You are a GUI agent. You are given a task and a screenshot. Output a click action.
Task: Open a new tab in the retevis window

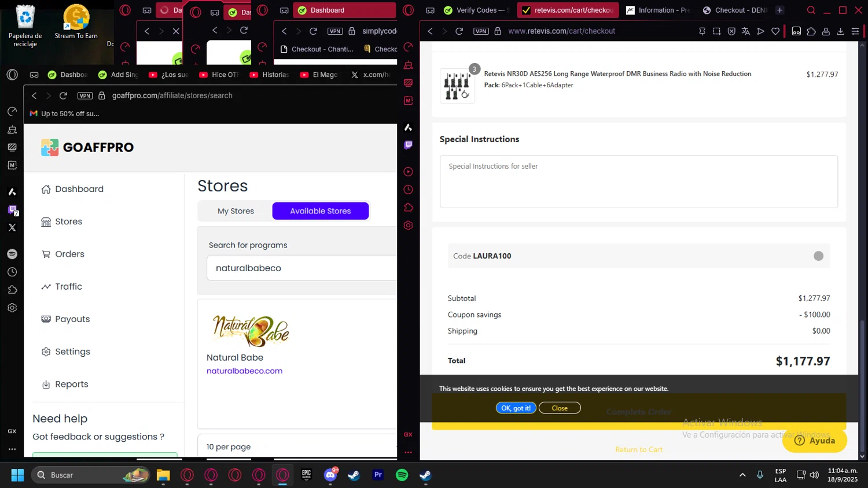coord(779,10)
